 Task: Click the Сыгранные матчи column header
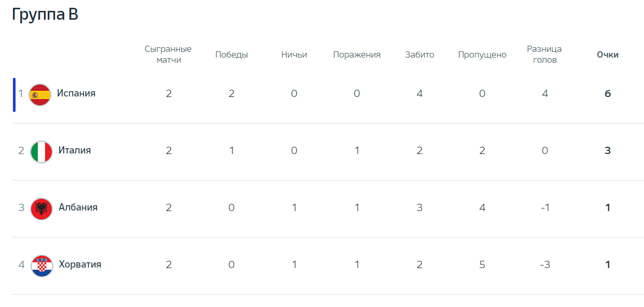168,54
